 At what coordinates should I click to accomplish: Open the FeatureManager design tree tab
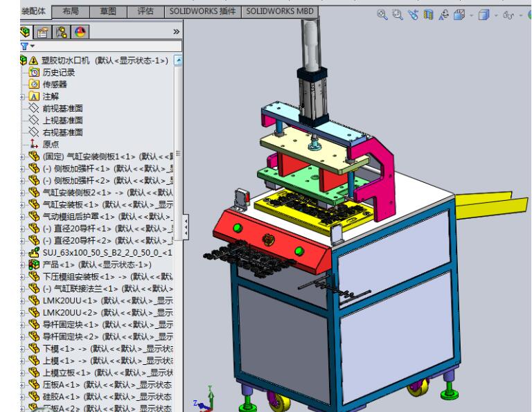pyautogui.click(x=26, y=33)
